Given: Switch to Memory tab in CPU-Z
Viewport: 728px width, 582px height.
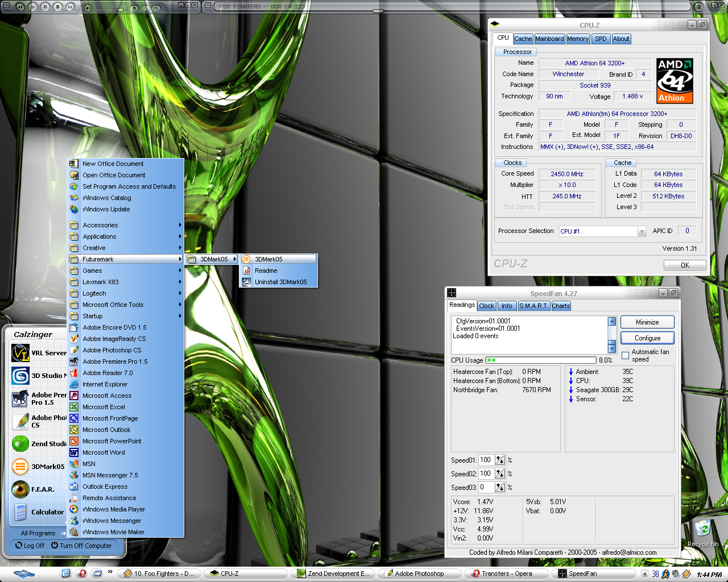Looking at the screenshot, I should 578,39.
